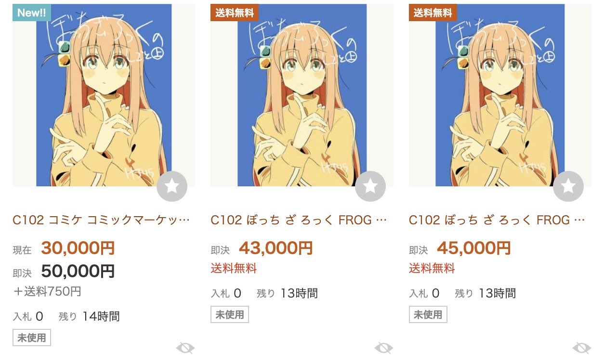Open the C102 ぼっち ざ ろっく title priced 45,000円
The width and height of the screenshot is (604, 364).
[498, 220]
